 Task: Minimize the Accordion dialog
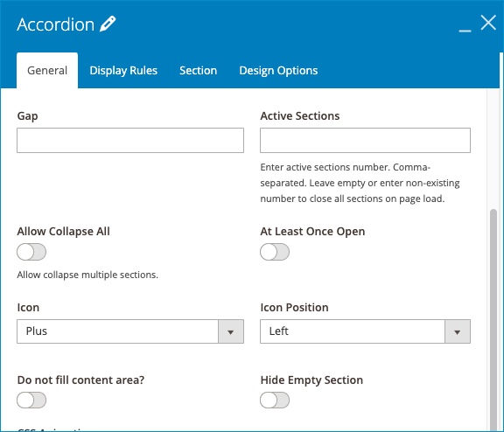point(465,31)
